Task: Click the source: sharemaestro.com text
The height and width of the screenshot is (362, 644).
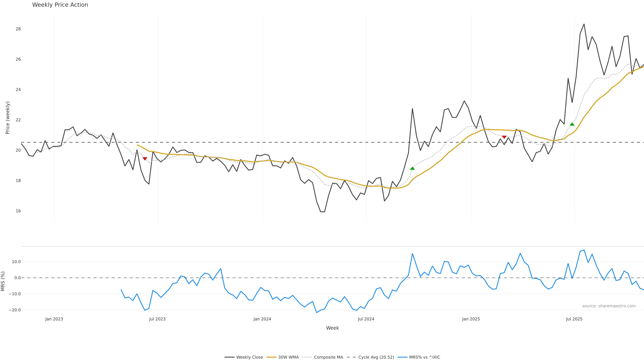Action: pyautogui.click(x=609, y=306)
